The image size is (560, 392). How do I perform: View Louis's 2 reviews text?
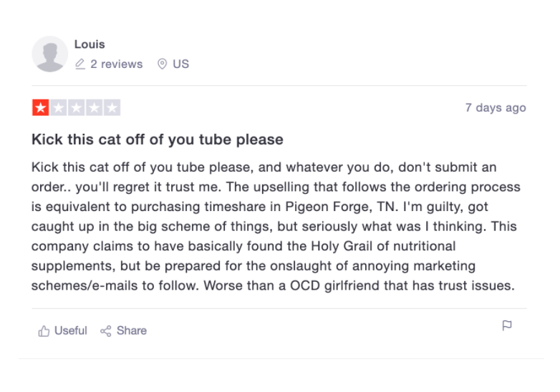click(x=116, y=64)
